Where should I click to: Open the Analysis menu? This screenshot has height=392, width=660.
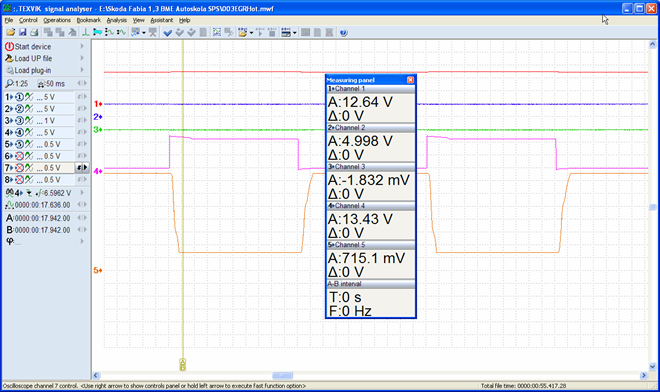tap(117, 20)
